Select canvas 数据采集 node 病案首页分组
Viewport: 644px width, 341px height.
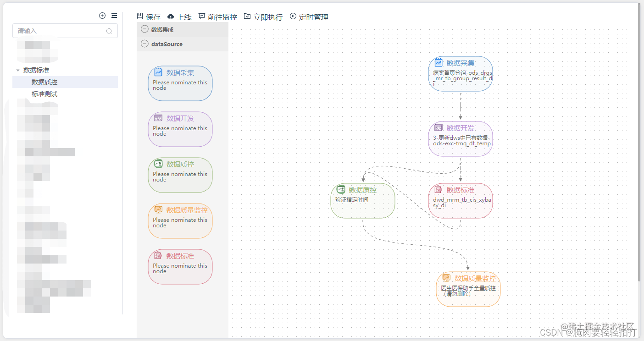tap(461, 74)
